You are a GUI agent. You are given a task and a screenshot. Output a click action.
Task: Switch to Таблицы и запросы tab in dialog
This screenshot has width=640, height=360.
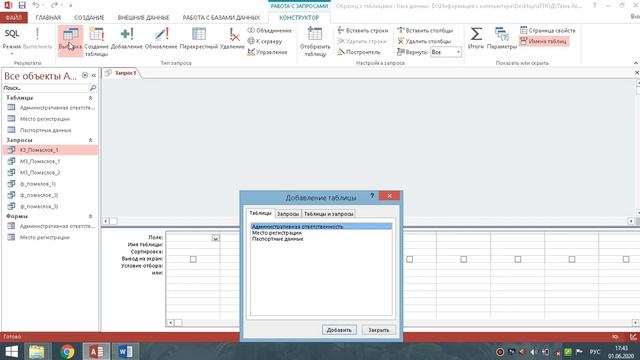(x=329, y=214)
